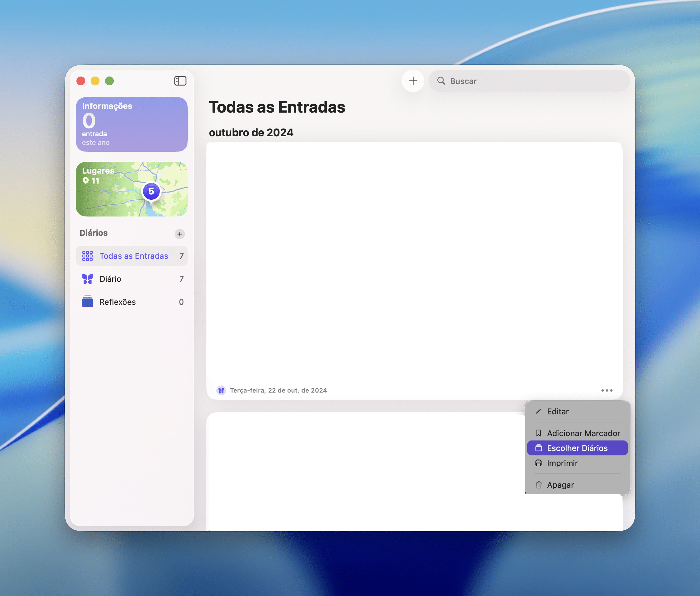Add a new journal under Diários
Image resolution: width=700 pixels, height=596 pixels.
pos(180,234)
